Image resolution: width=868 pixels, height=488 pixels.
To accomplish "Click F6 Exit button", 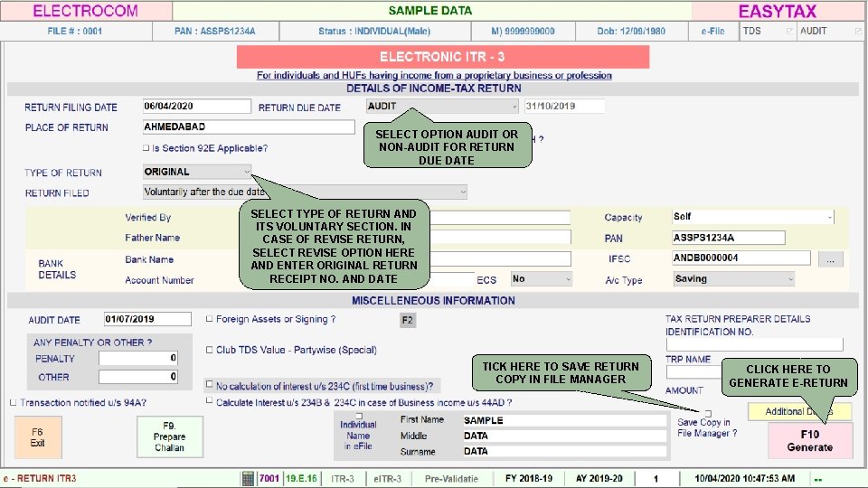I will point(38,437).
